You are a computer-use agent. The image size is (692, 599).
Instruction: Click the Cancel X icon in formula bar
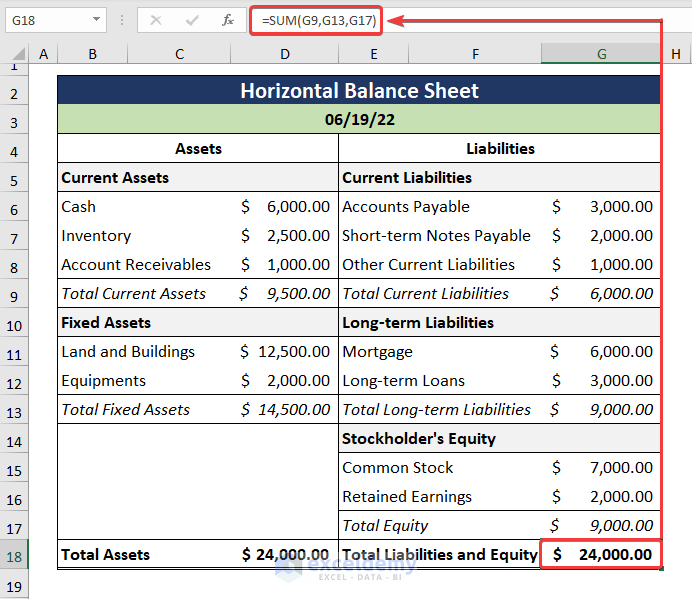[x=156, y=20]
